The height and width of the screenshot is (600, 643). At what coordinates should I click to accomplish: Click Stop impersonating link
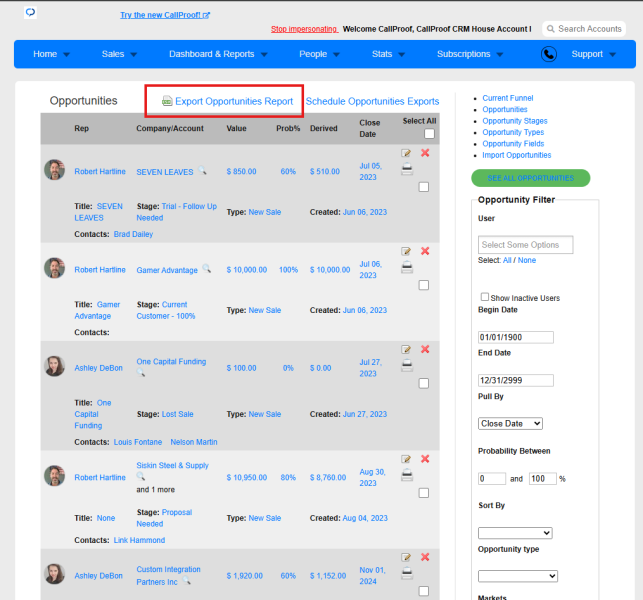[x=304, y=29]
